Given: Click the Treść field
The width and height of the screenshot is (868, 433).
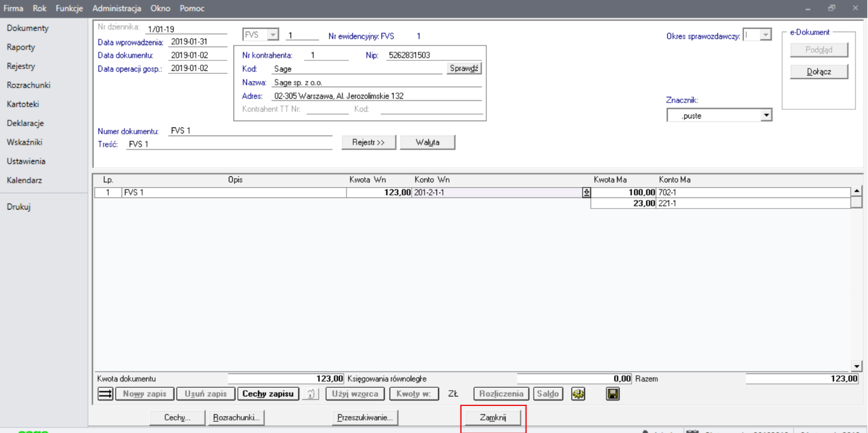Looking at the screenshot, I should click(x=229, y=144).
